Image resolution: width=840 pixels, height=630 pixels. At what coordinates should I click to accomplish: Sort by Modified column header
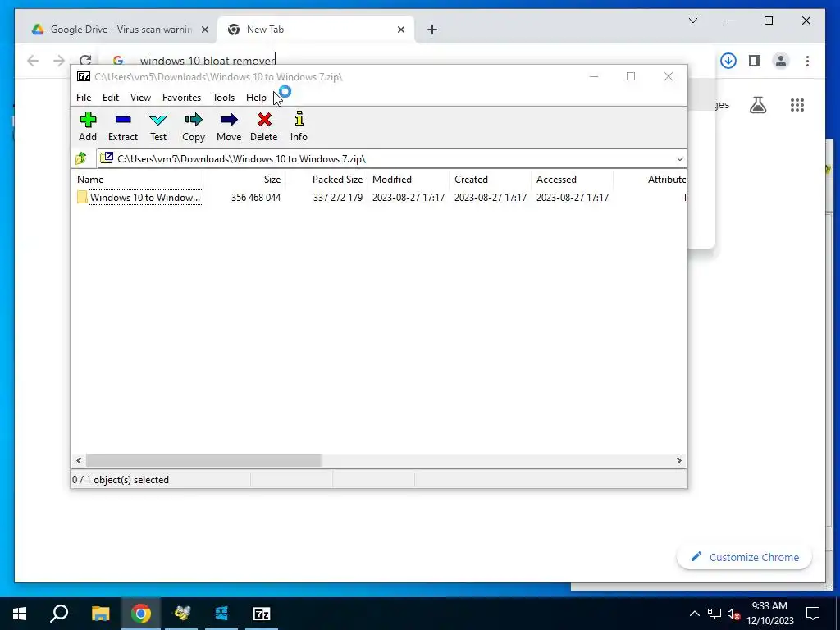coord(409,180)
